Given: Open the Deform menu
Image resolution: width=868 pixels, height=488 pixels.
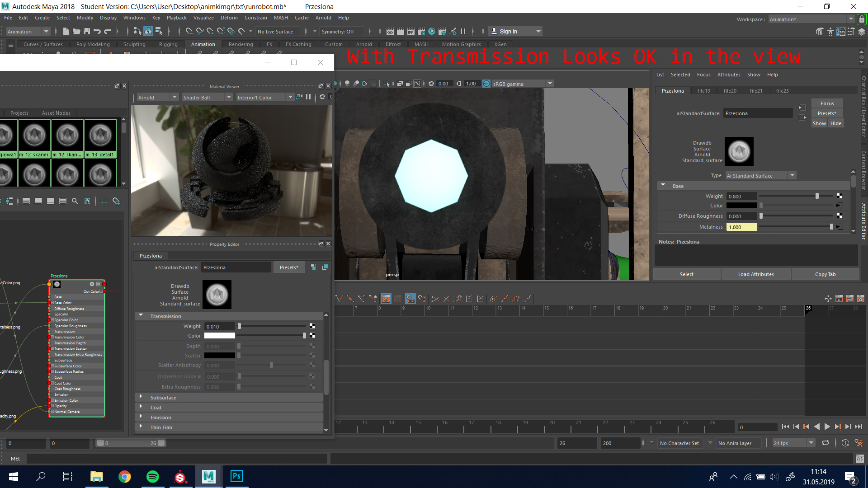Looking at the screenshot, I should pyautogui.click(x=229, y=18).
